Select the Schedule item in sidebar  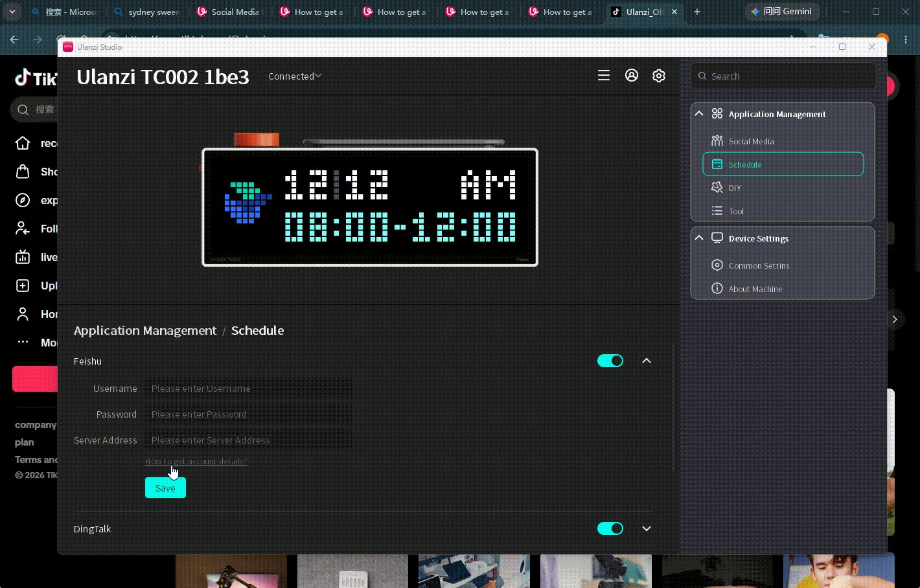click(783, 164)
